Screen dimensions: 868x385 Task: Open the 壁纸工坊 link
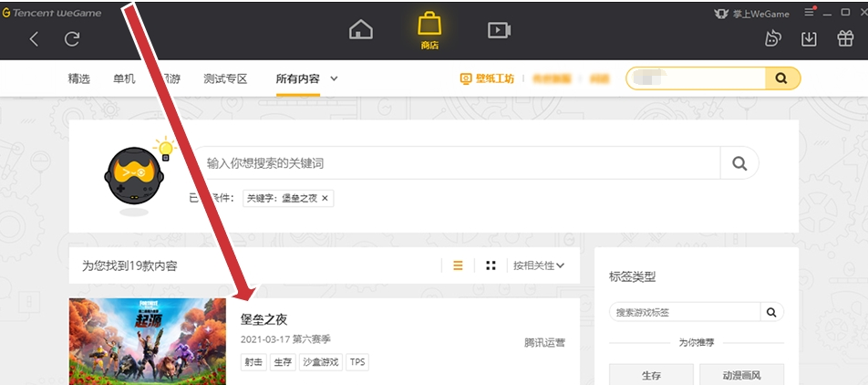point(487,78)
